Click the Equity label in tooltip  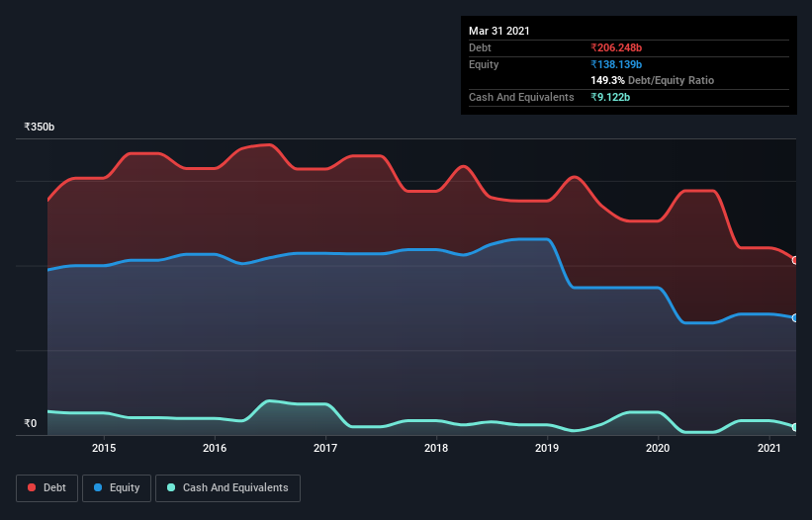pyautogui.click(x=484, y=64)
